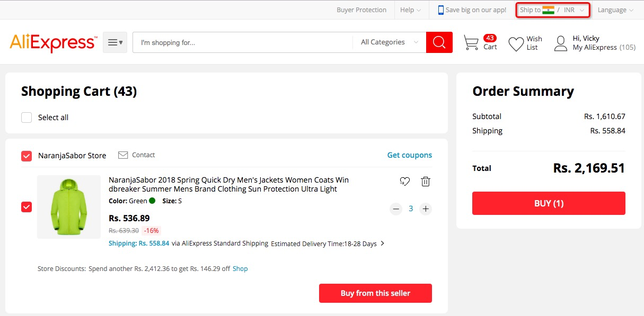Viewport: 644px width, 316px height.
Task: Open the Language dropdown
Action: (615, 10)
